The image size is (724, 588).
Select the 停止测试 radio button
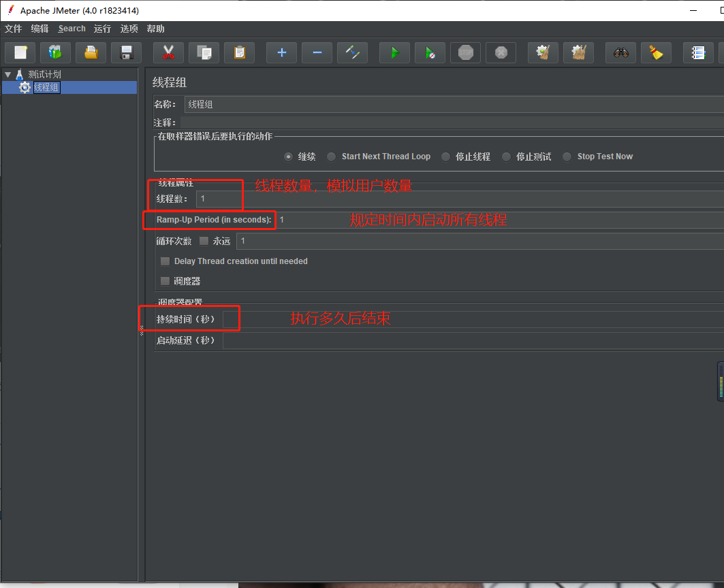click(x=506, y=157)
